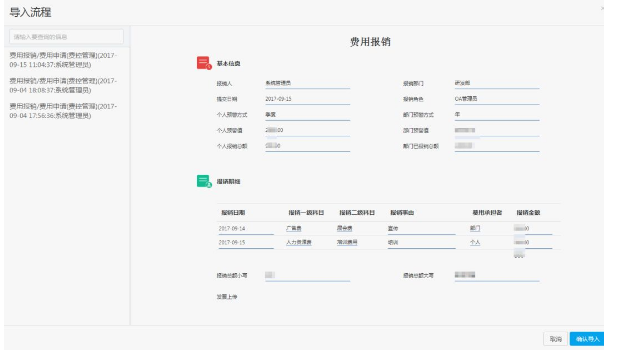The image size is (617, 360).
Task: Click the 发票上传 label
Action: pos(227,297)
